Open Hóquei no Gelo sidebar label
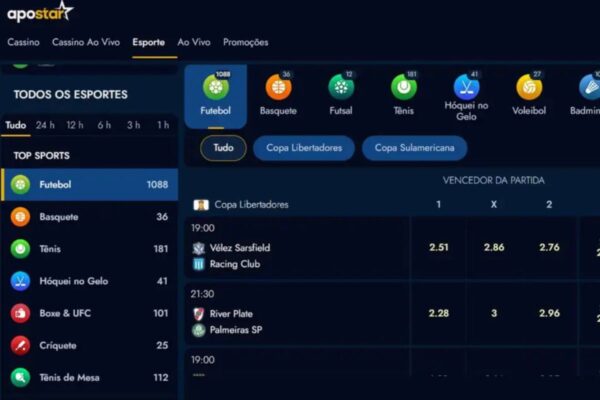Screen dimensions: 600x400 coord(74,281)
